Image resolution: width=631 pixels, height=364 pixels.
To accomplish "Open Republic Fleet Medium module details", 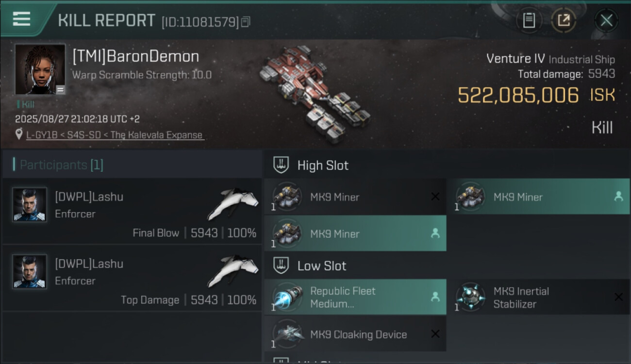I will 355,297.
